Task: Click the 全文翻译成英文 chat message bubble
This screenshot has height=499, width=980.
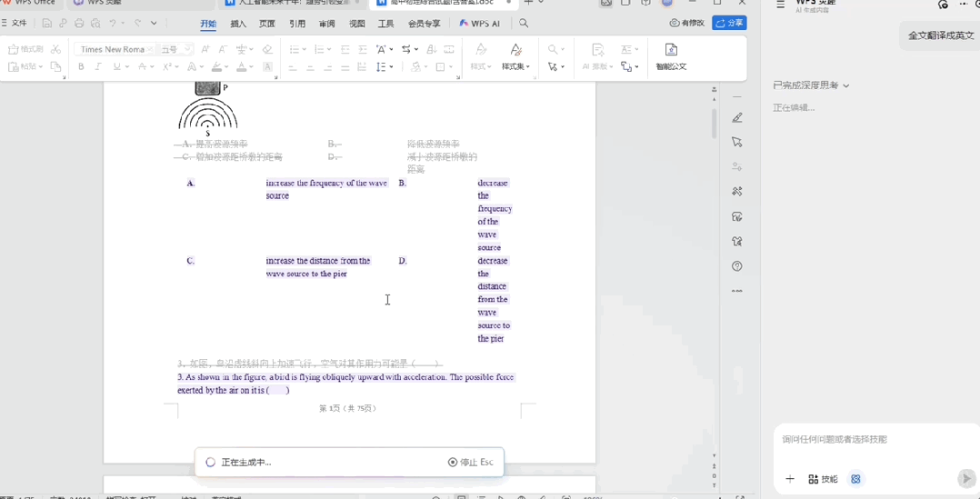Action: coord(941,35)
